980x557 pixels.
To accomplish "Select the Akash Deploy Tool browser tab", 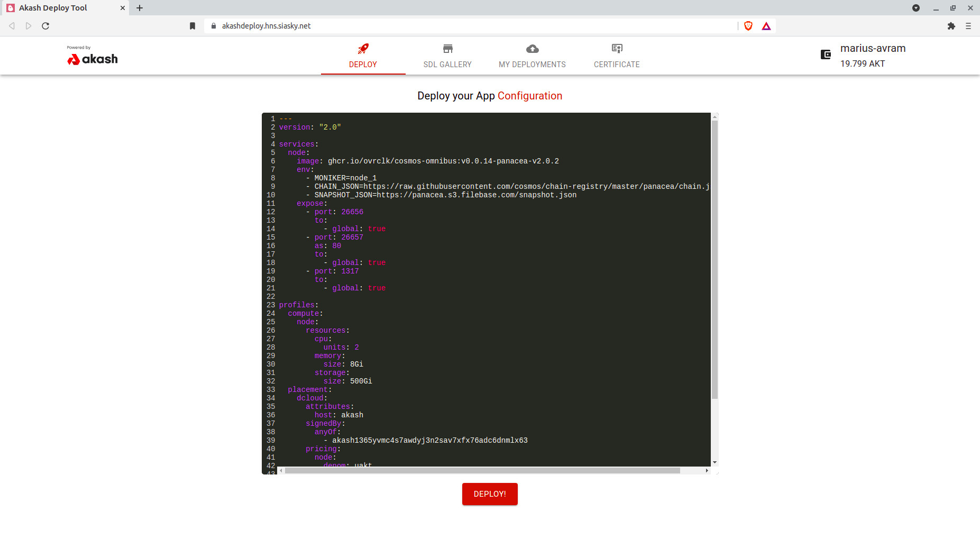I will pos(65,8).
